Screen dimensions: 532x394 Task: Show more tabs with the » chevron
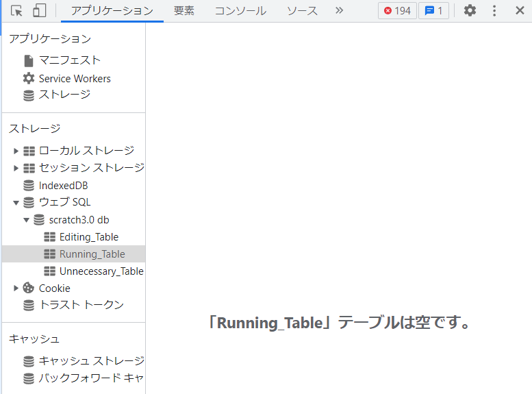point(340,10)
